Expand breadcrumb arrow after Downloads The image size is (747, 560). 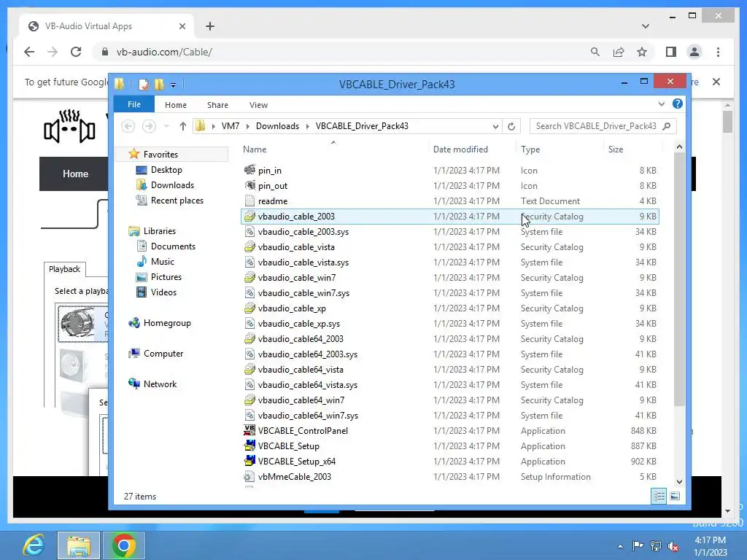307,126
